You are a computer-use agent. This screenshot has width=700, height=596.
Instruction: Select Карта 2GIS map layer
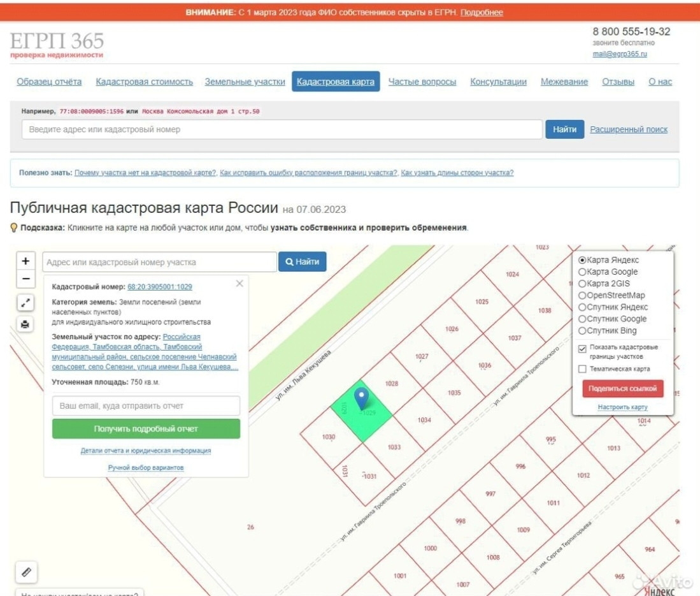tap(582, 284)
